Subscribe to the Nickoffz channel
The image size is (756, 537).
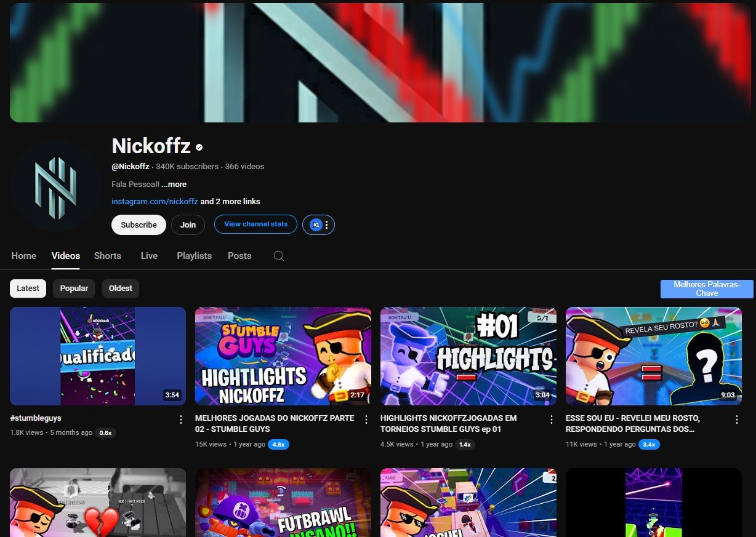[139, 225]
